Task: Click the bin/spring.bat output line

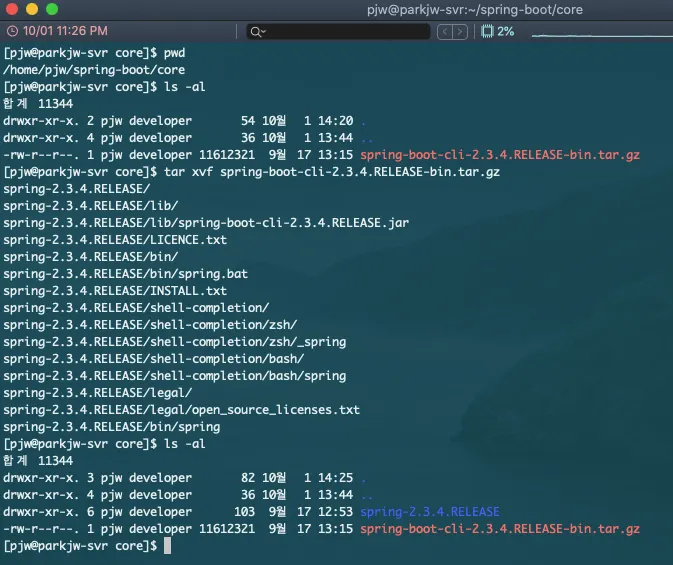Action: (x=125, y=274)
